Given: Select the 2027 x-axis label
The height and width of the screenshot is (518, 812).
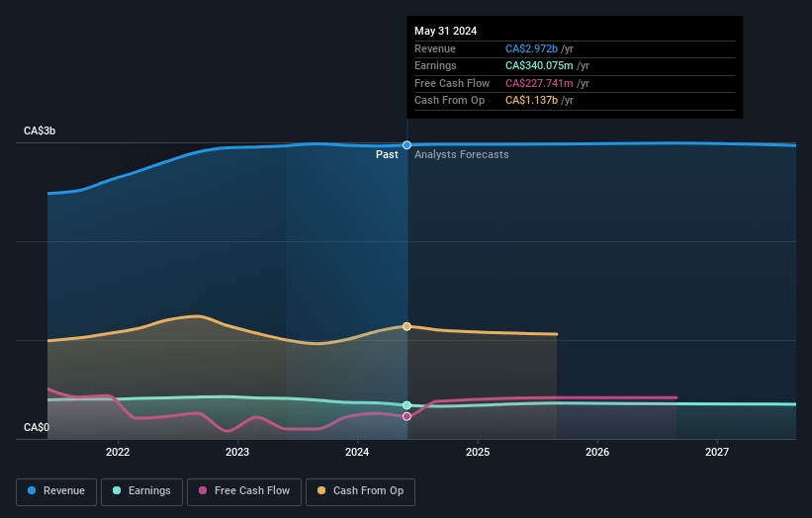Looking at the screenshot, I should click(717, 453).
